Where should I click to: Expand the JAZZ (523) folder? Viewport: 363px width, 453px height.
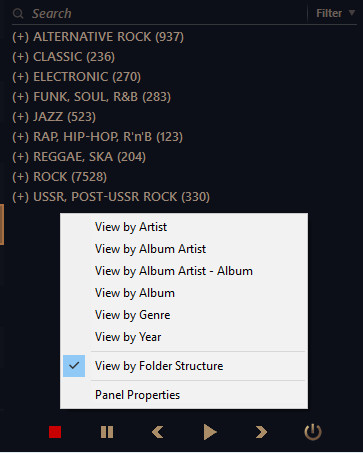pos(21,117)
